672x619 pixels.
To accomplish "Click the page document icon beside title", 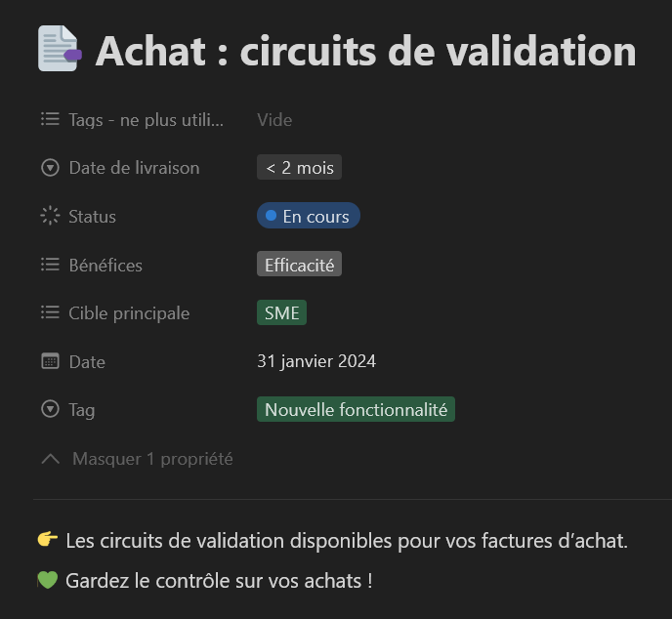I will click(x=59, y=49).
